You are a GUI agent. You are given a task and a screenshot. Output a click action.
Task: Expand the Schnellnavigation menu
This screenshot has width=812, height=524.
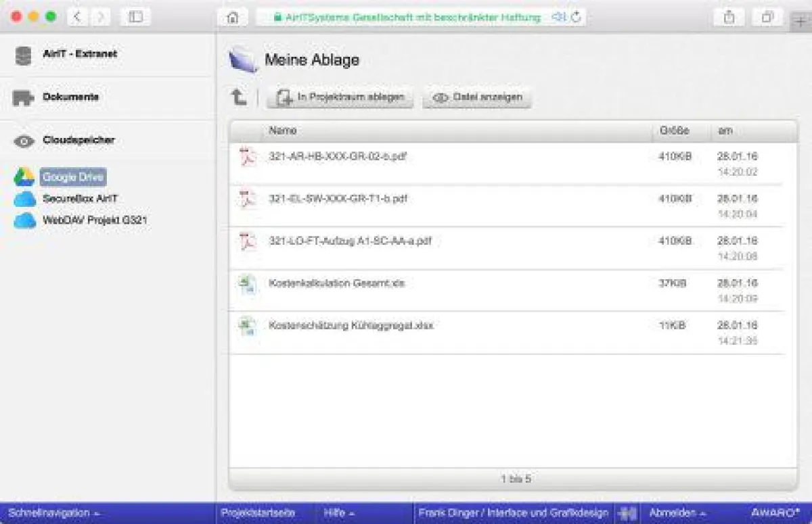[51, 513]
